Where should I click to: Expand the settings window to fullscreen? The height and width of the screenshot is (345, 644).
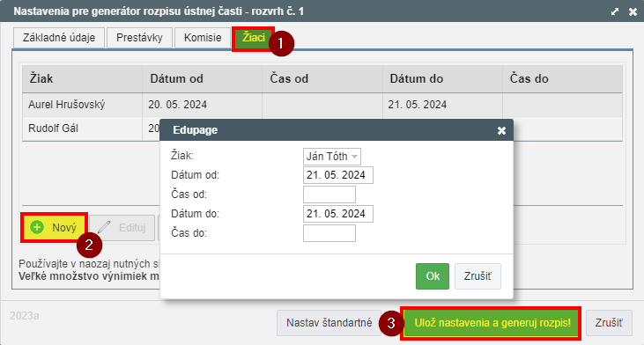pos(615,11)
